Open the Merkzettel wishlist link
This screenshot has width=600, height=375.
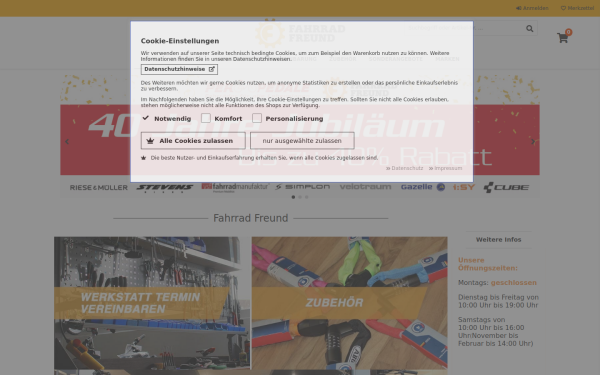pyautogui.click(x=577, y=8)
